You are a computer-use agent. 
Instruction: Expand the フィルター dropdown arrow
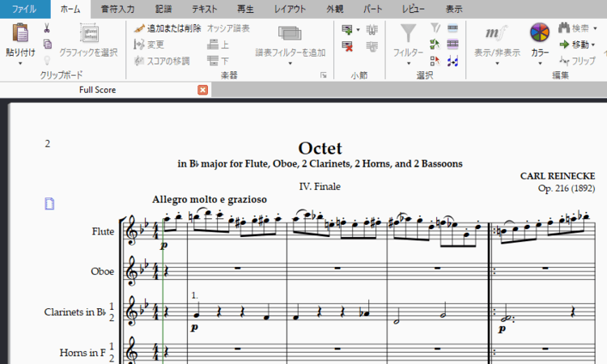409,62
